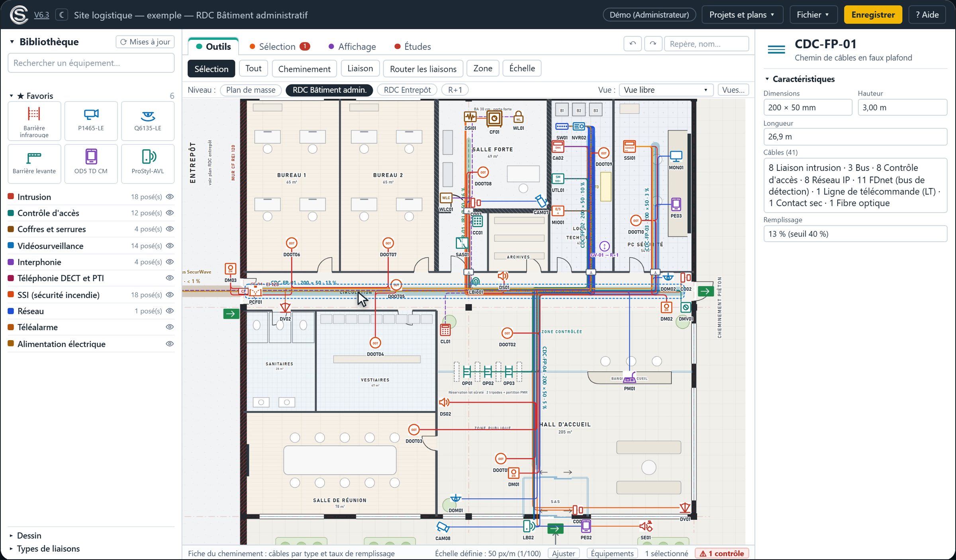The height and width of the screenshot is (560, 956).
Task: Pick the OD5 TD CM intercom favorite
Action: click(x=91, y=163)
